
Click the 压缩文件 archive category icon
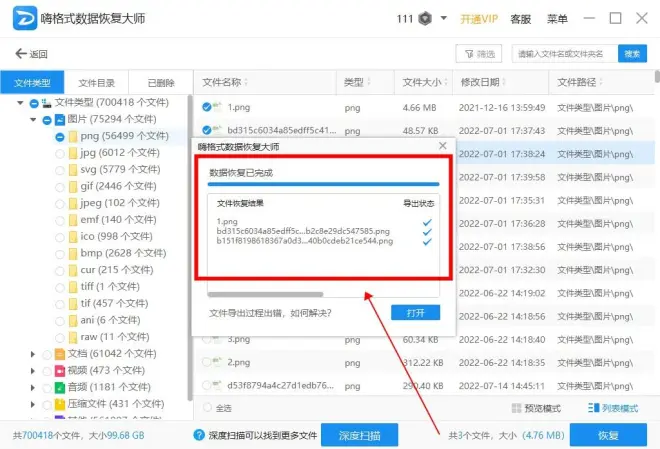(60, 404)
